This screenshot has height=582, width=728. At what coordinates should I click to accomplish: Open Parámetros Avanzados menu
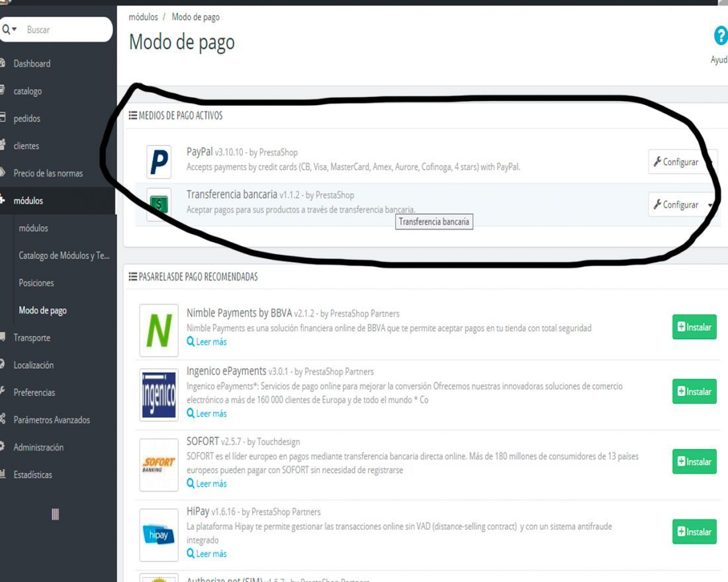pyautogui.click(x=52, y=419)
